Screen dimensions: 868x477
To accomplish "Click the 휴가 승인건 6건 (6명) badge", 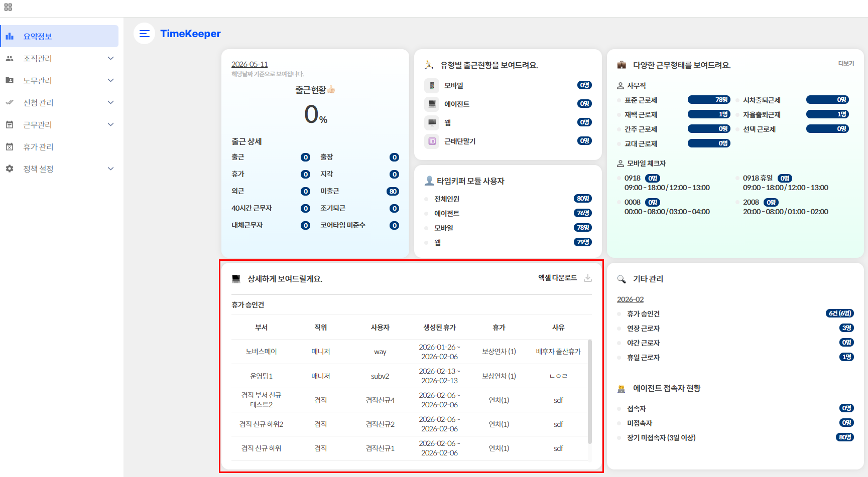I will click(x=840, y=313).
